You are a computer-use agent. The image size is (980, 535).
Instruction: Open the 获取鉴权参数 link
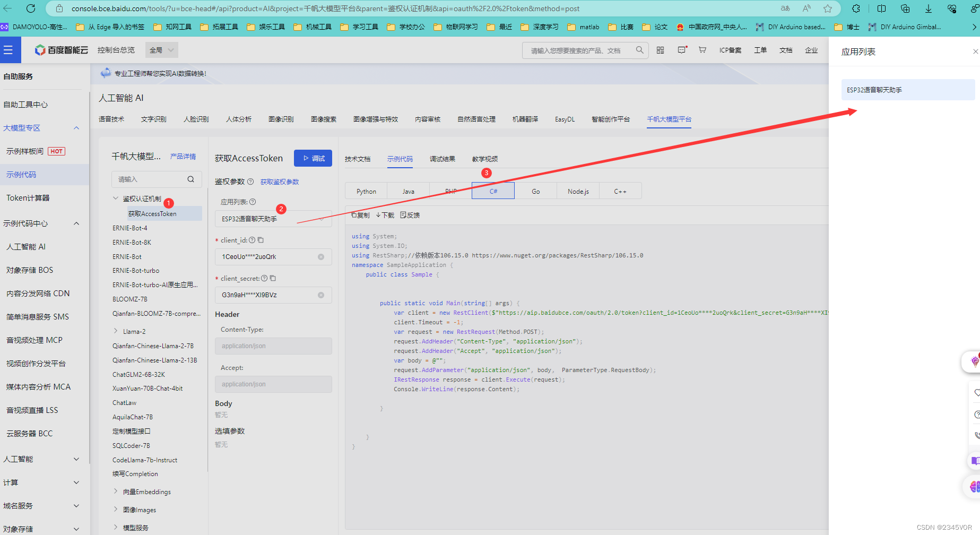pos(280,182)
